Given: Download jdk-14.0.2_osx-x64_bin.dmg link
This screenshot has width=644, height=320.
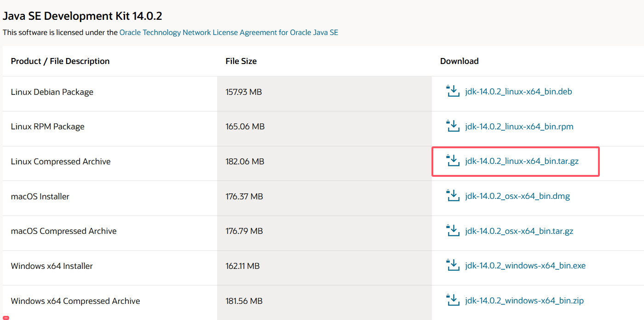Looking at the screenshot, I should point(517,196).
